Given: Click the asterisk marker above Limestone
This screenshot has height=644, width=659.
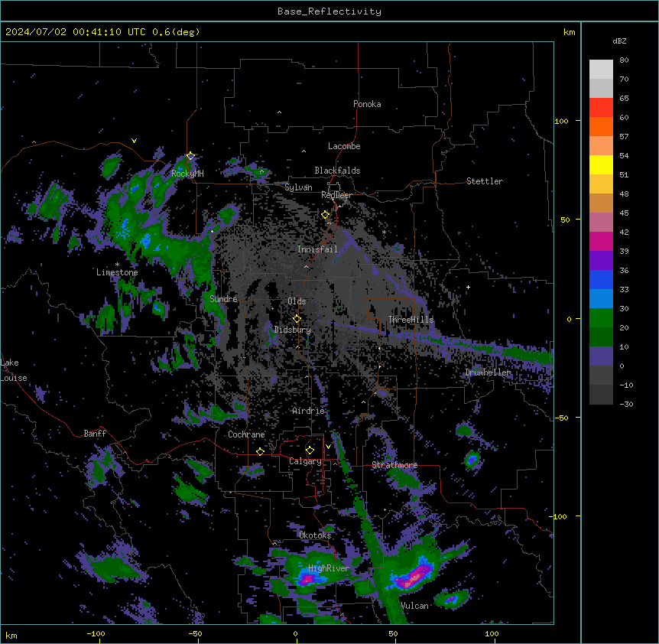Looking at the screenshot, I should (117, 265).
